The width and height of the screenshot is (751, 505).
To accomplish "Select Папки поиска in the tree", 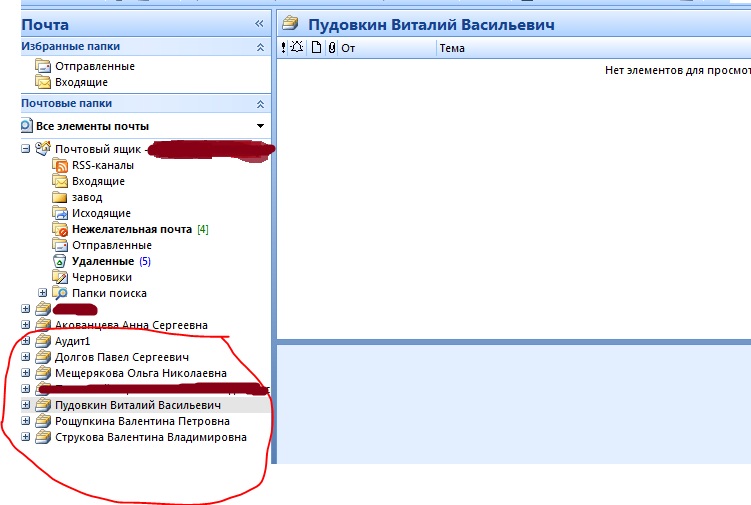I will pyautogui.click(x=109, y=293).
